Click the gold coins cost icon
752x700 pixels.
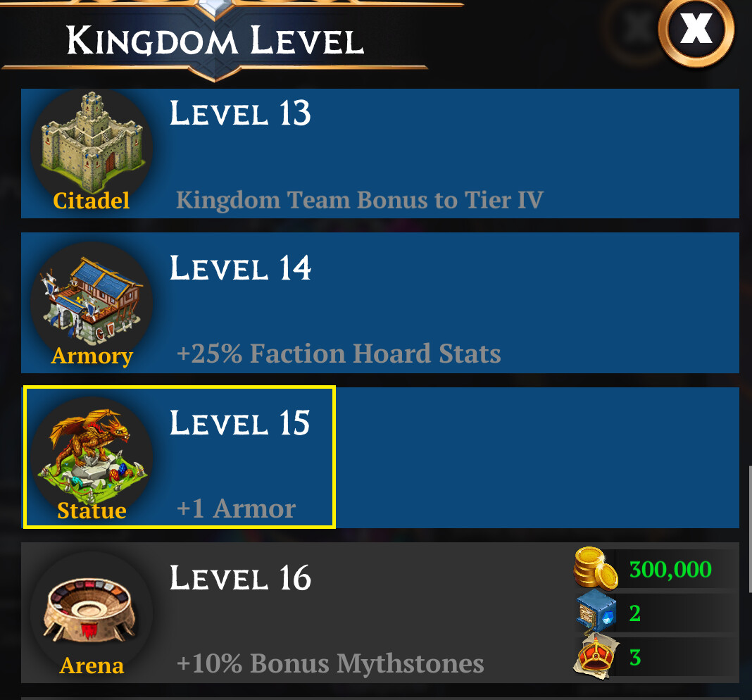click(x=596, y=568)
